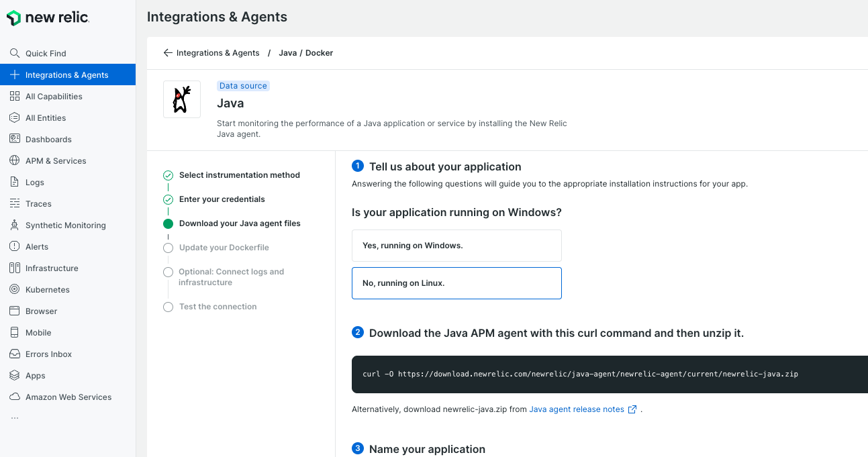Click the Errors Inbox envelope icon
The image size is (868, 457).
pos(15,354)
